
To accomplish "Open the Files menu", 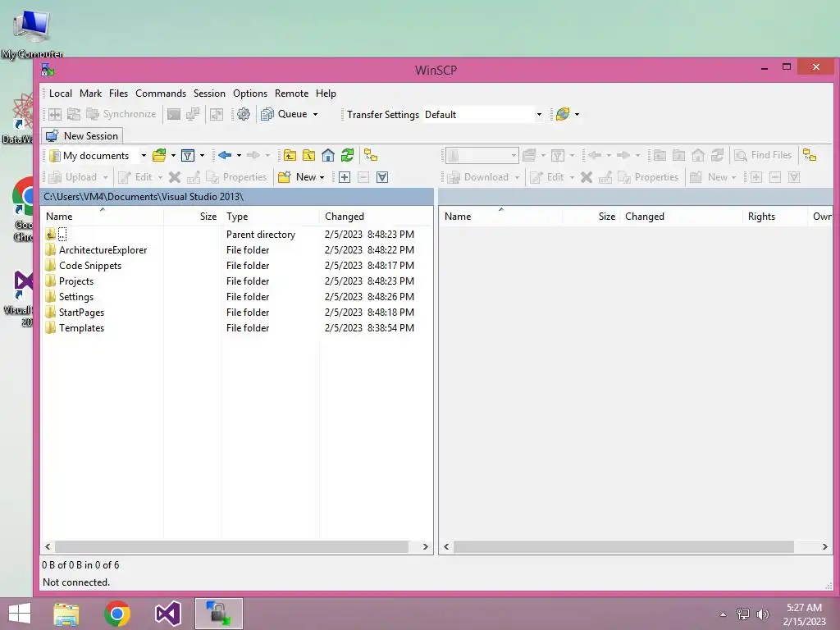I will coord(118,94).
